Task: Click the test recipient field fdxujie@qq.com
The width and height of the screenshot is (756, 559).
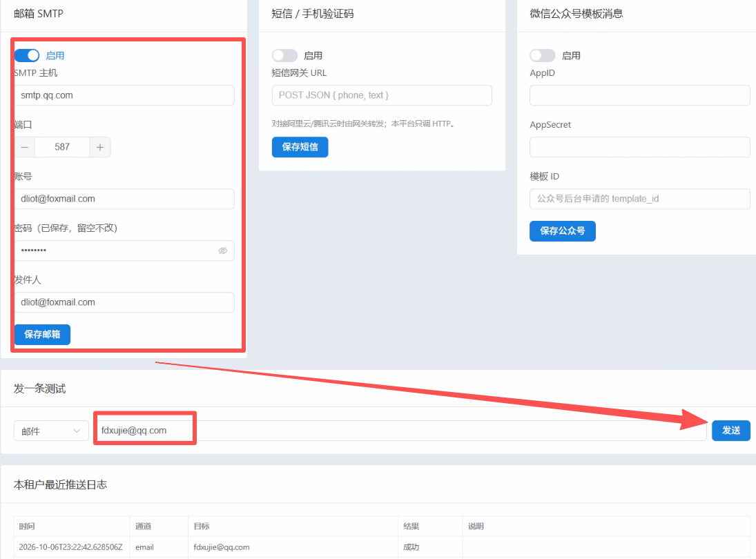Action: [x=400, y=431]
